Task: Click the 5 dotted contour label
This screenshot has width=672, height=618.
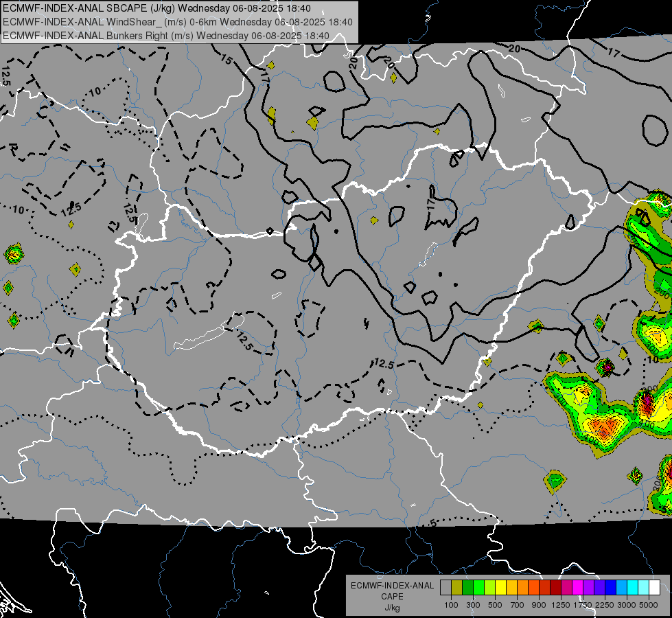Action: [x=433, y=523]
